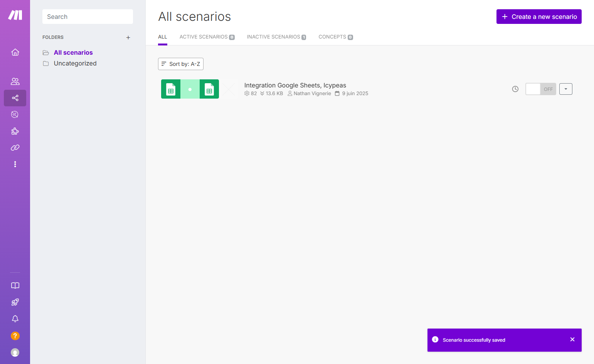Screen dimensions: 594x364
Task: Click the info icon in the saved notification
Action: 435,340
